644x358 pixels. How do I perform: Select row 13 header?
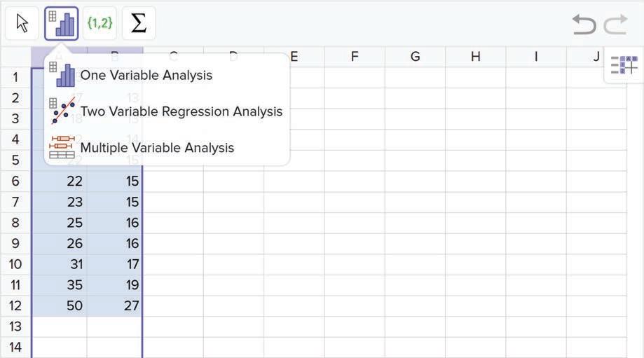(x=15, y=326)
